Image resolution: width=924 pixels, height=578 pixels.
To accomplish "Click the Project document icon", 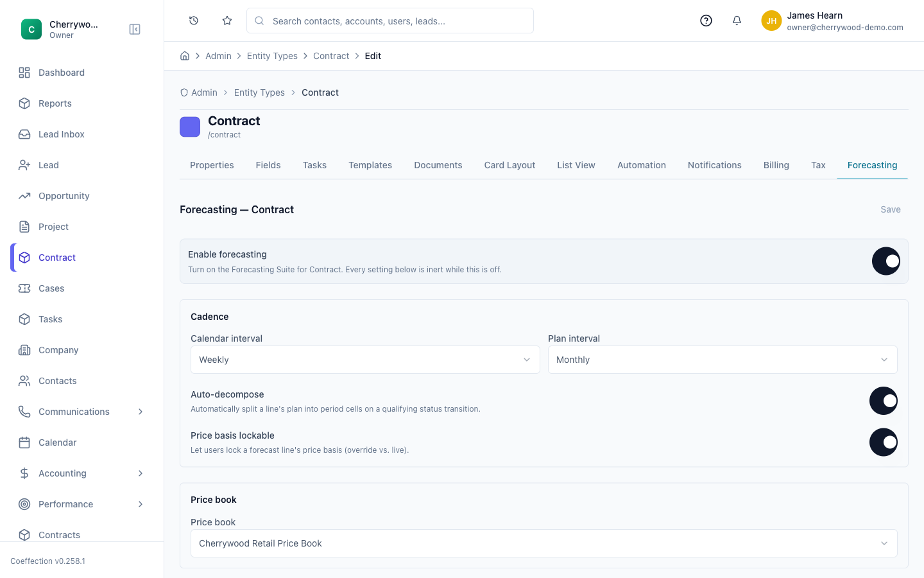I will point(24,227).
